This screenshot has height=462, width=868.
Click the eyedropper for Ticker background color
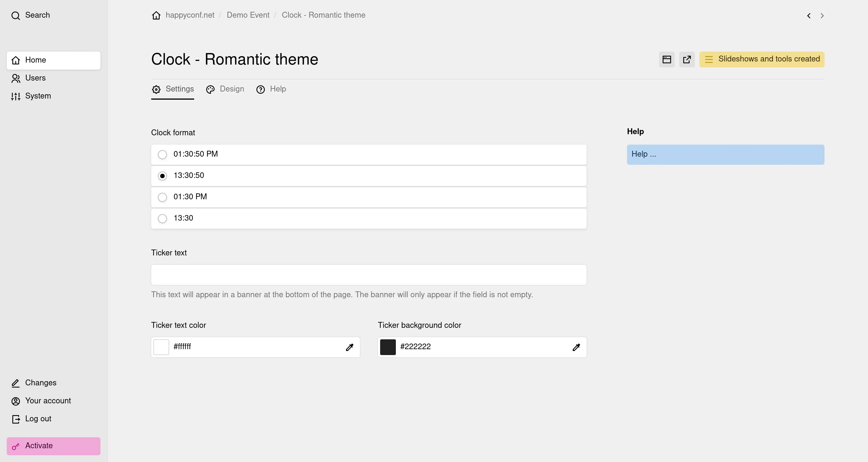576,347
